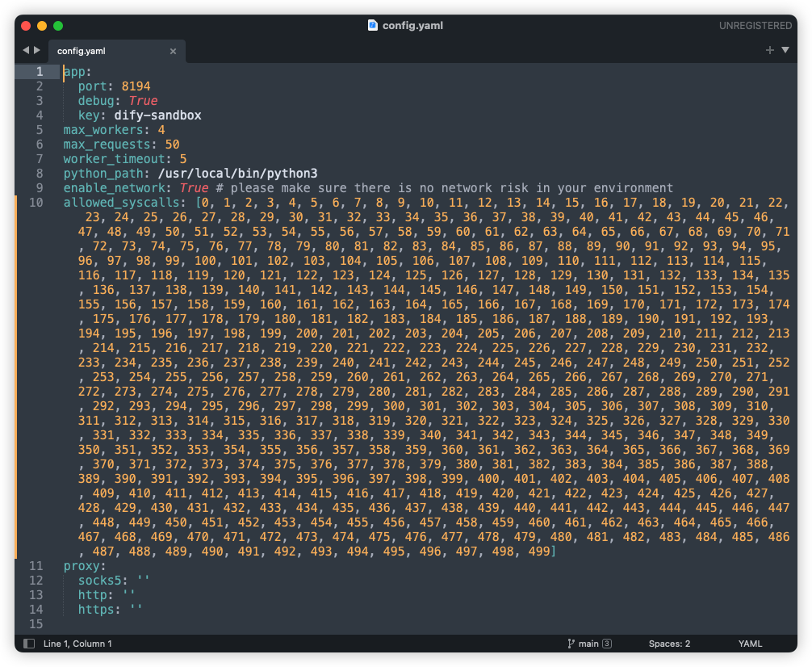Click the key value dify-sandbox
The width and height of the screenshot is (812, 667).
click(158, 115)
